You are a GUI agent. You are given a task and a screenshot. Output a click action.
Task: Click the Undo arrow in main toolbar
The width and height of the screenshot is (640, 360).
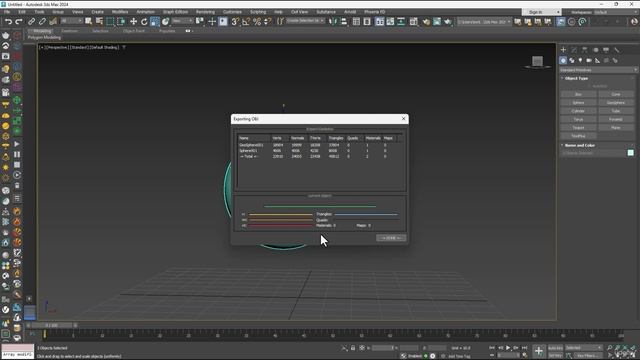point(8,22)
